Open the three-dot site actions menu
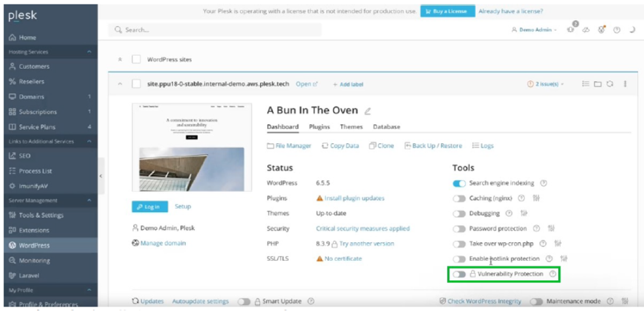Image resolution: width=644 pixels, height=311 pixels. [625, 84]
